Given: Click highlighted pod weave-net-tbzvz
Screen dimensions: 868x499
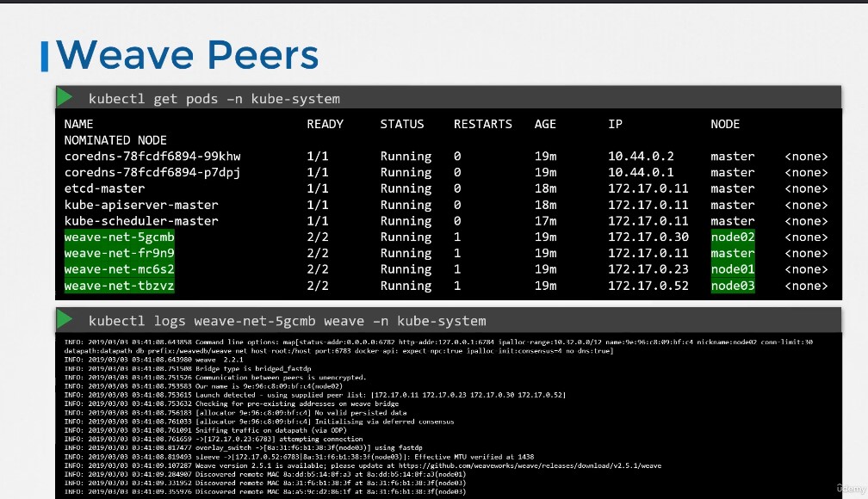Looking at the screenshot, I should (x=119, y=286).
